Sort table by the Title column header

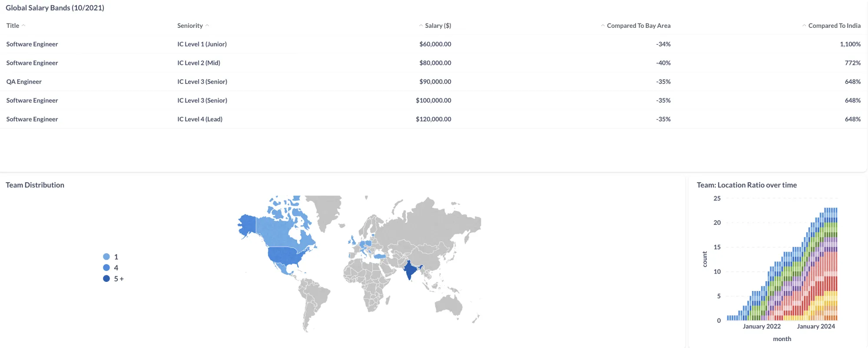click(13, 26)
